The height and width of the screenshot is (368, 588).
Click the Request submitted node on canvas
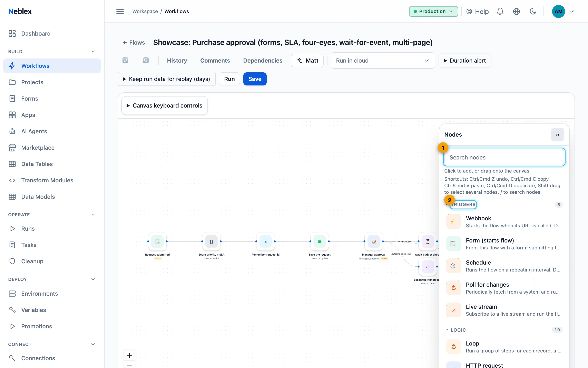pos(157,241)
